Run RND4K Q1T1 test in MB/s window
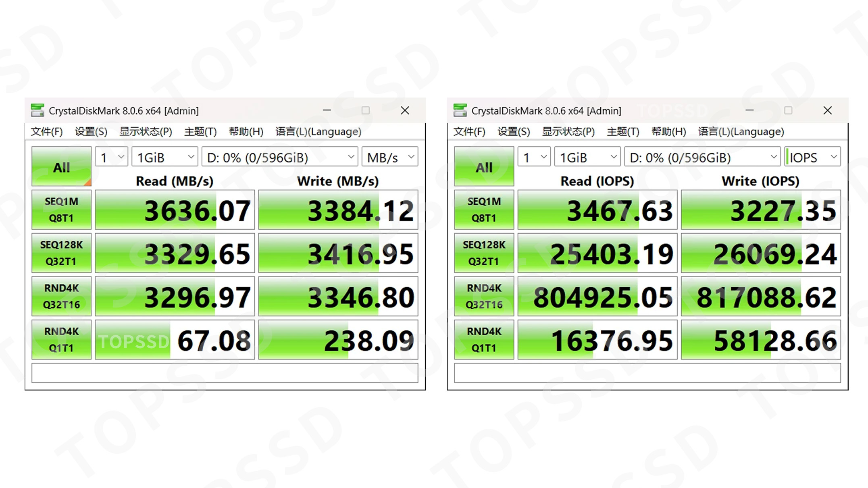This screenshot has width=868, height=488. coord(62,340)
